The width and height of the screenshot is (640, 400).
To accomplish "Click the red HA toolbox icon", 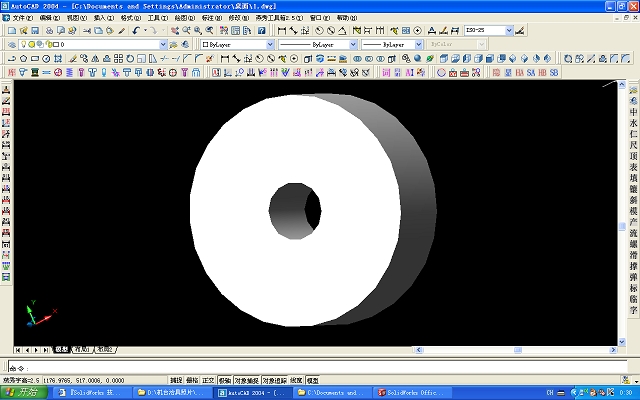I will pos(519,73).
